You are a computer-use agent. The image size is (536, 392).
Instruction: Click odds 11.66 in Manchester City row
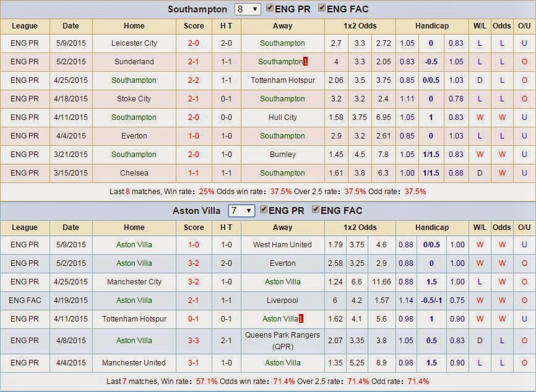tap(381, 282)
